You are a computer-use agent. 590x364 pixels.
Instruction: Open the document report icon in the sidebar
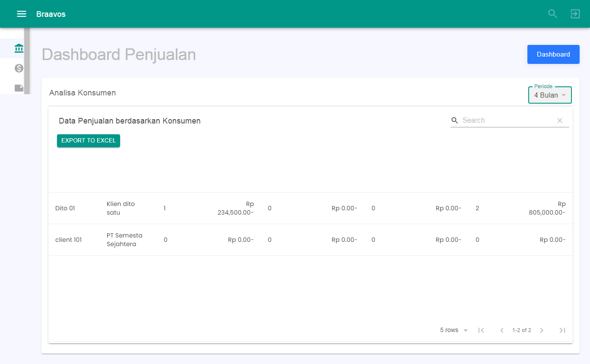tap(19, 88)
